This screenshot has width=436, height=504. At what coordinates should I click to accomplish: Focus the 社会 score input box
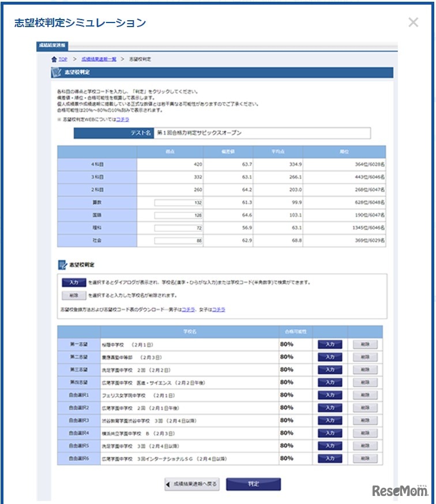(x=178, y=241)
